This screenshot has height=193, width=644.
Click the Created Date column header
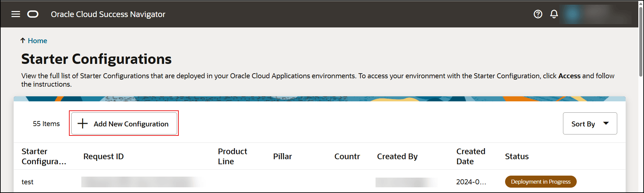pos(471,156)
